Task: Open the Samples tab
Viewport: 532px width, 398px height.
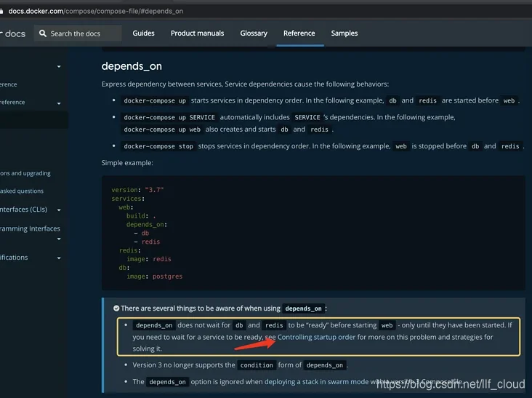Action: click(x=344, y=33)
